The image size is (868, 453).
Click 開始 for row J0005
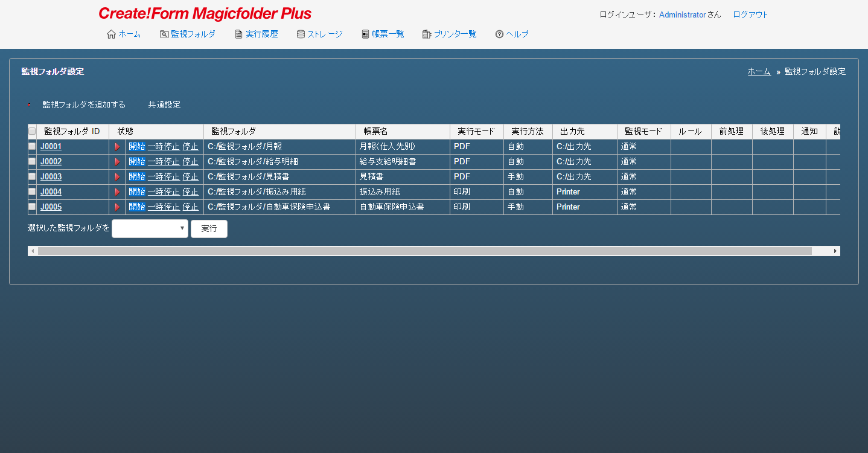(137, 207)
